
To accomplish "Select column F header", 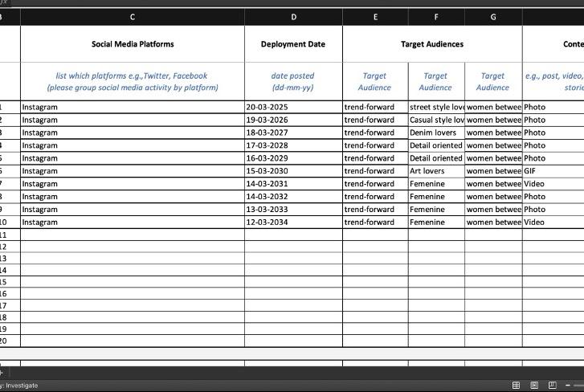I will coord(436,17).
